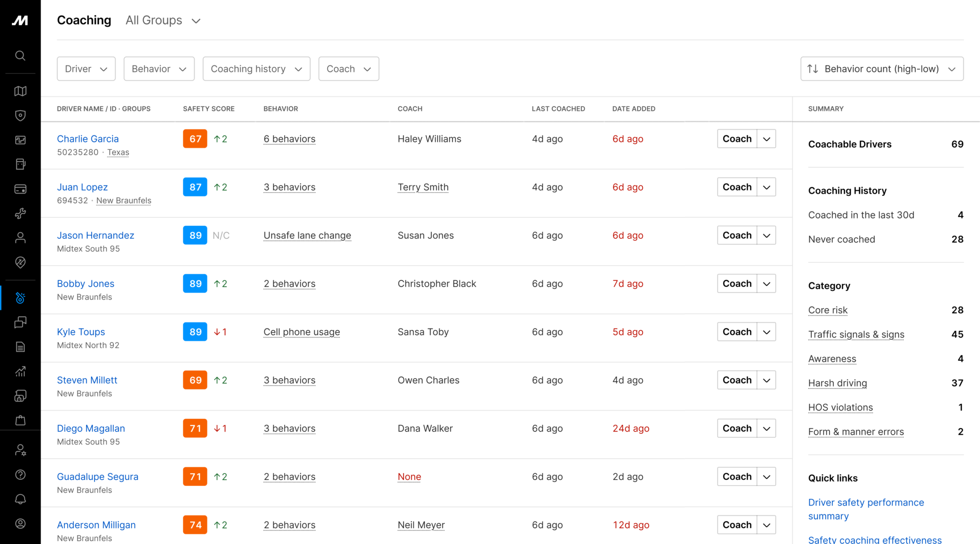Image resolution: width=980 pixels, height=544 pixels.
Task: Click the notification bell icon
Action: tap(20, 499)
